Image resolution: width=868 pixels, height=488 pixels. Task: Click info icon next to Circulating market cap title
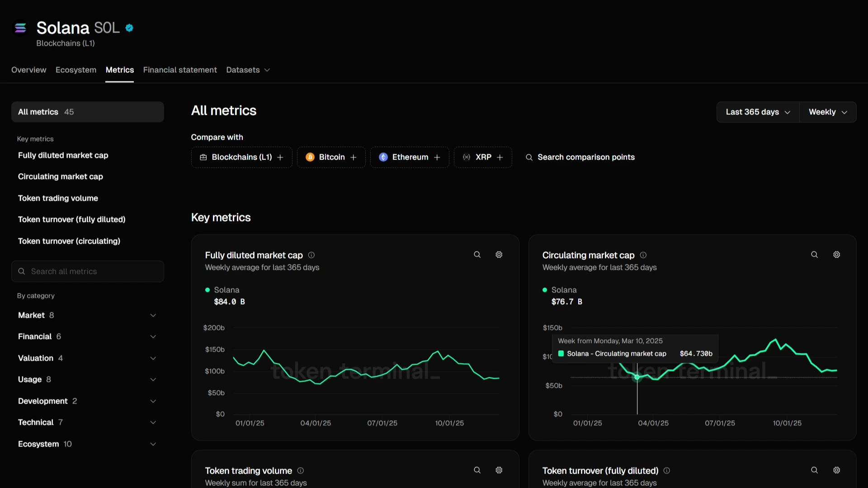[643, 255]
